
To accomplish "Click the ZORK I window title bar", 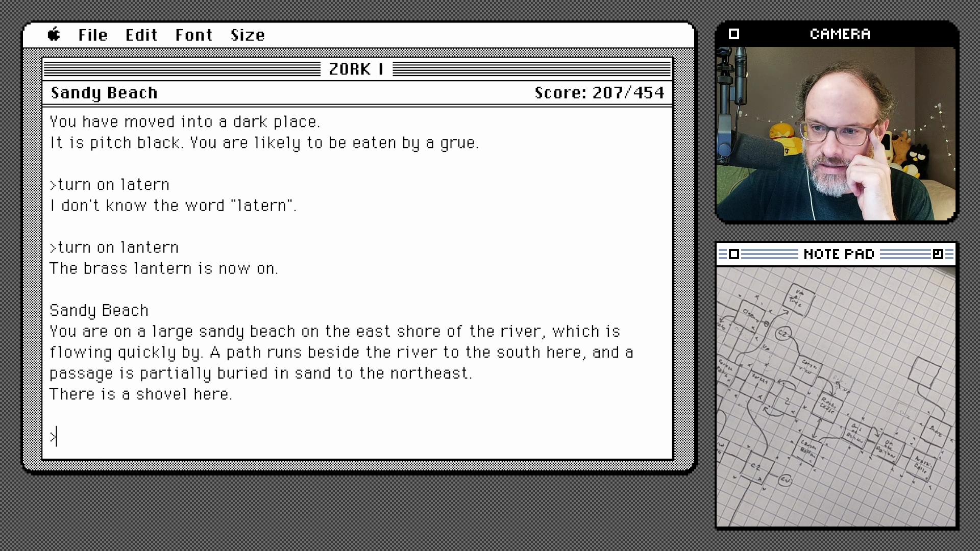I will point(357,69).
